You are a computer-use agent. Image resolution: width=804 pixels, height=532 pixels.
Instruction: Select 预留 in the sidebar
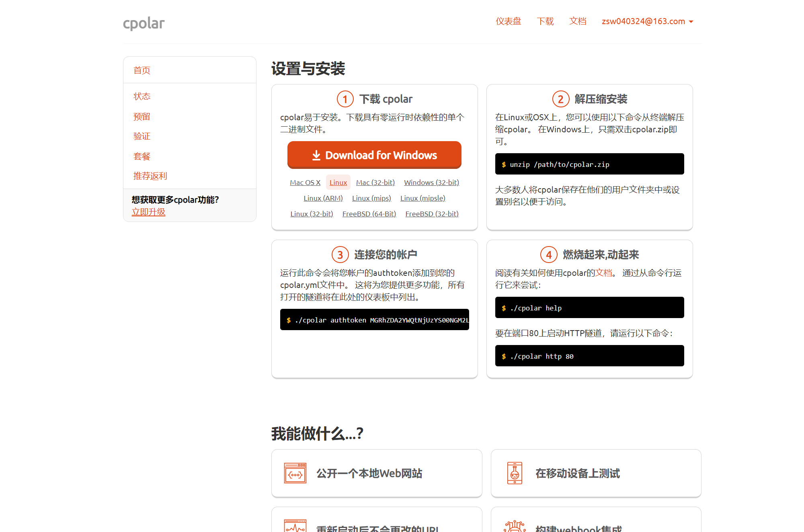point(142,117)
